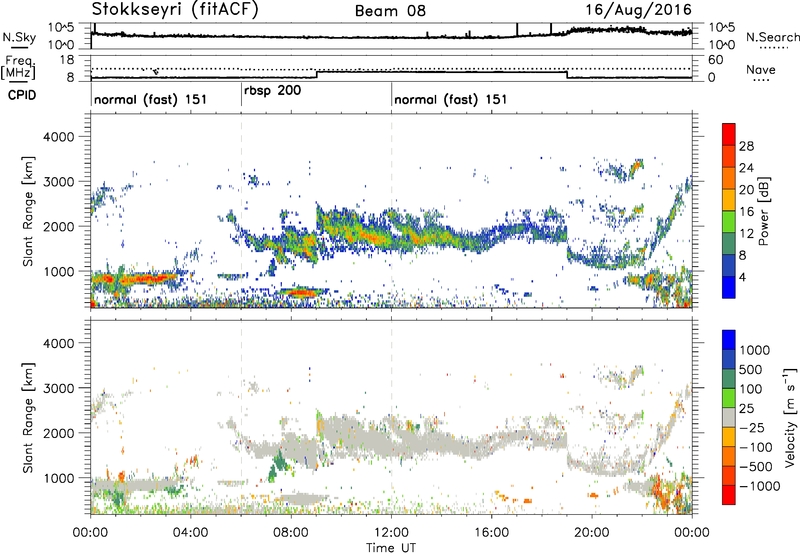
Task: Click the blue top of the Velocity color bar
Action: coord(729,340)
